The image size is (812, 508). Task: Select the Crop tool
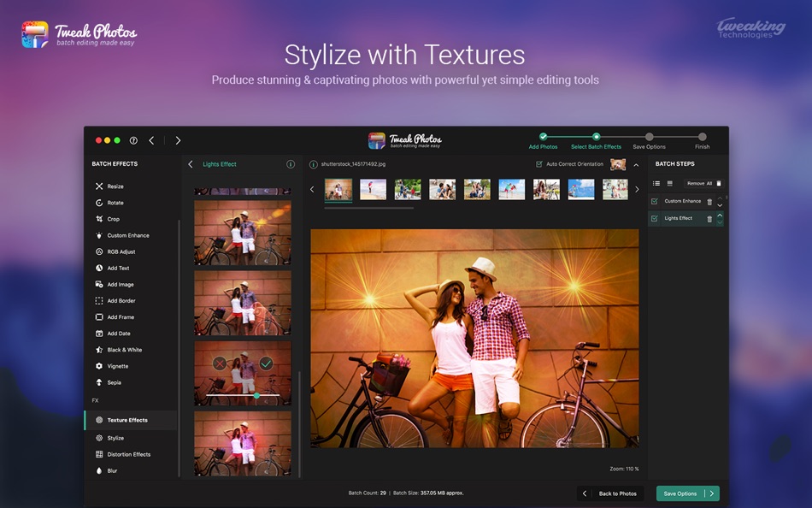point(115,219)
